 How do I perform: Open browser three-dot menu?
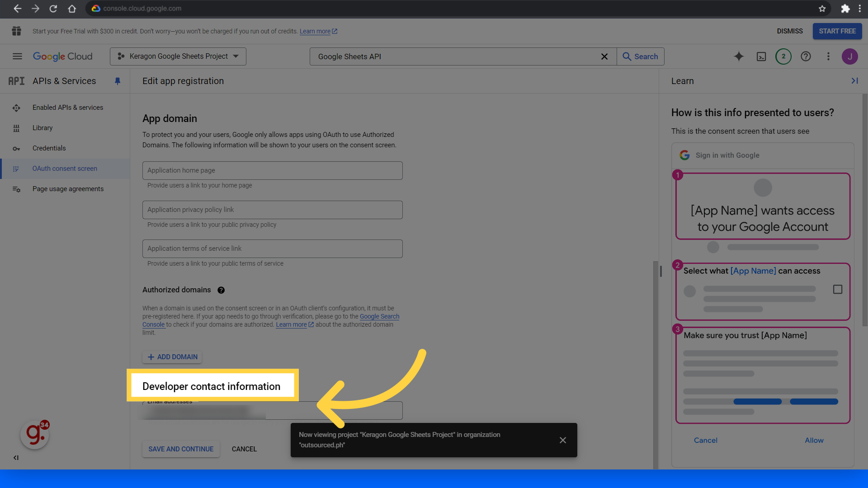860,9
